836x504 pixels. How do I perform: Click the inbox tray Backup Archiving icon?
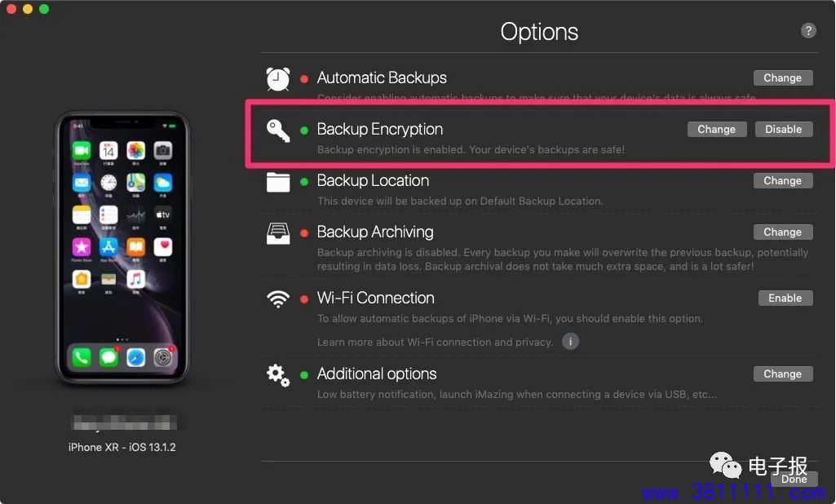coord(278,233)
